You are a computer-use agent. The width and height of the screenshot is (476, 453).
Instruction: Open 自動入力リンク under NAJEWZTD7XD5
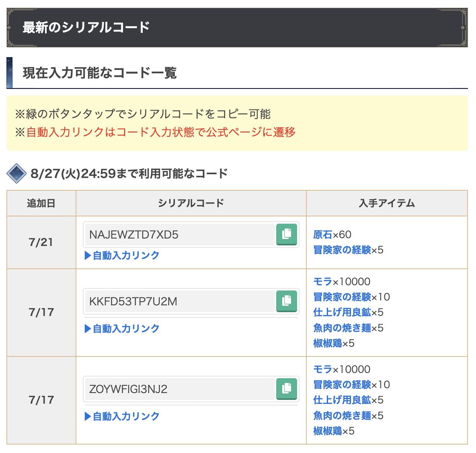(x=122, y=255)
